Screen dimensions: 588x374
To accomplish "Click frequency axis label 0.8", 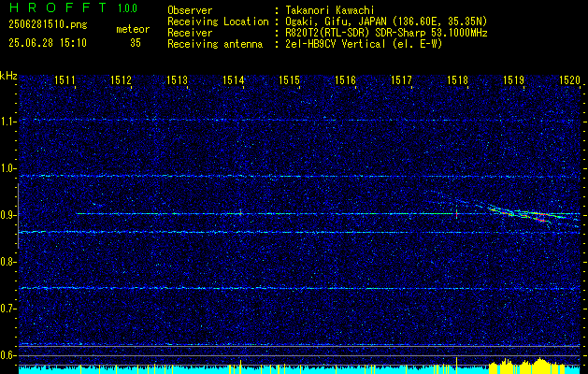I will click(8, 262).
